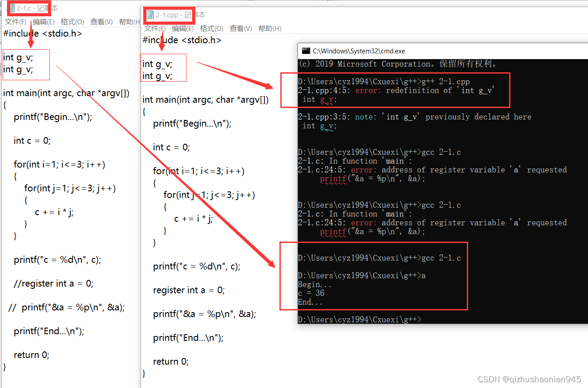
Task: Click '#include <stdio.h>' line in 2-1.cpp window
Action: click(x=182, y=40)
